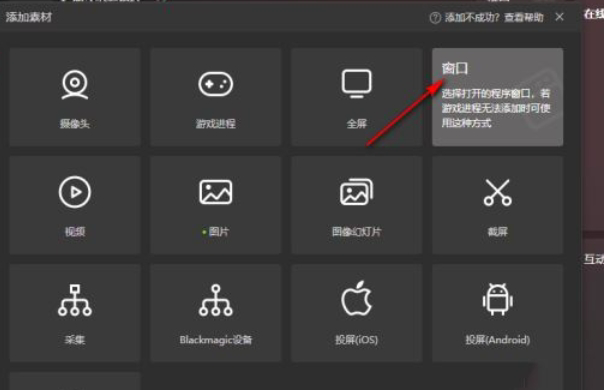Open the 添加不成功?查看帮助 help link

[494, 17]
